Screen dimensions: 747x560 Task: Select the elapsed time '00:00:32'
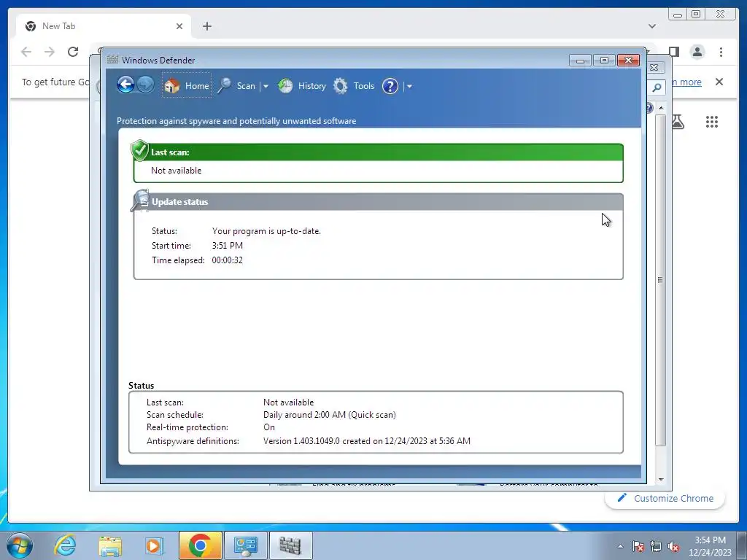[228, 260]
